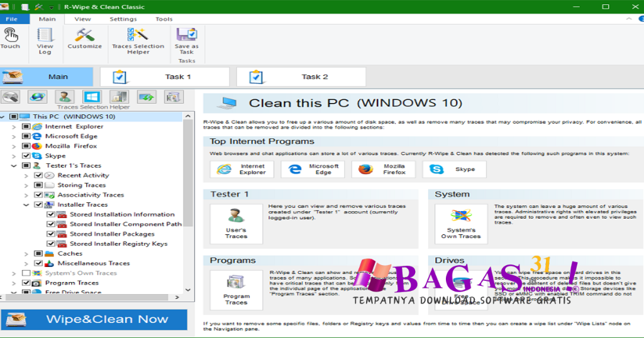Open System's Own Traces tile
Screen dimensions: 644x338
[x=461, y=224]
